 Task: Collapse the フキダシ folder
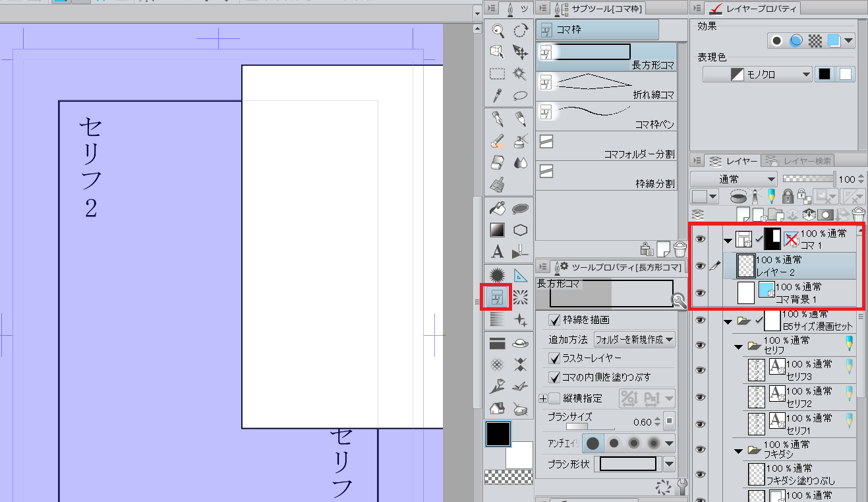point(739,451)
